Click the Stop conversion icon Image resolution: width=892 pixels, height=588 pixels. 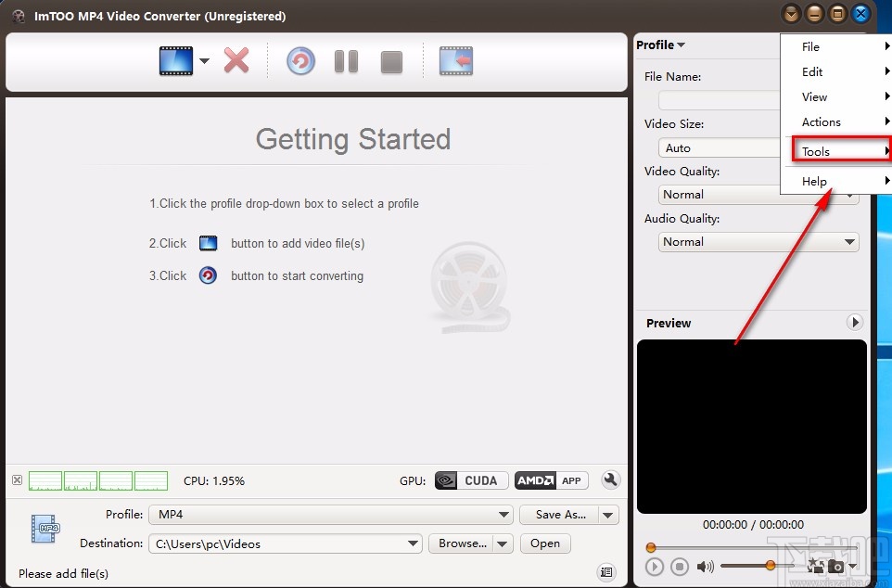390,61
